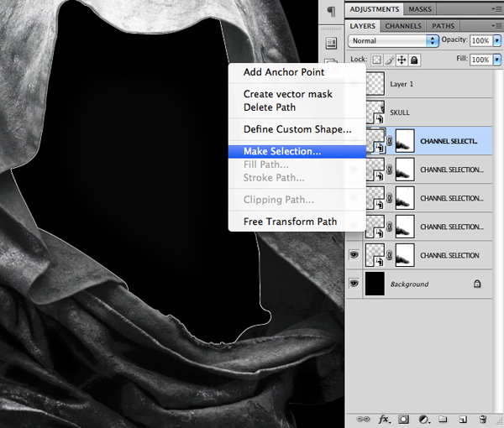Click the delete layer trash icon
The width and height of the screenshot is (504, 428).
tap(483, 418)
